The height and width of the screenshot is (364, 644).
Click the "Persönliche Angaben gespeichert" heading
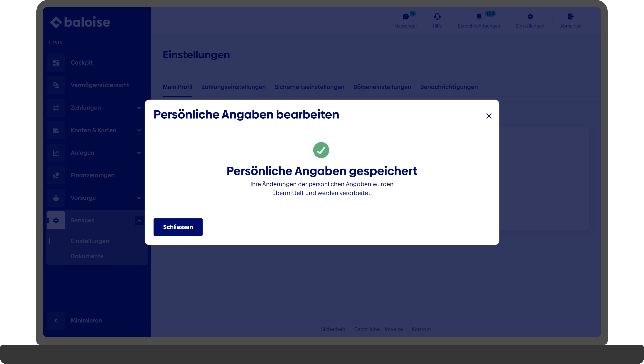tap(322, 171)
